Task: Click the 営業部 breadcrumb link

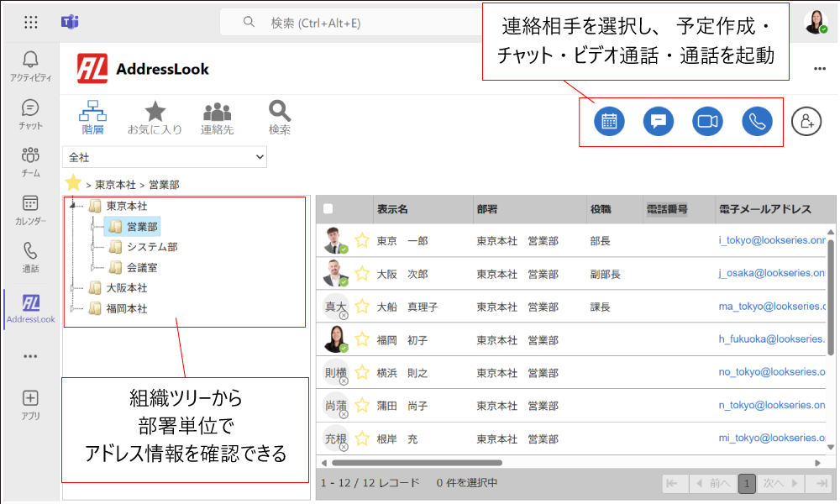Action: pyautogui.click(x=164, y=185)
